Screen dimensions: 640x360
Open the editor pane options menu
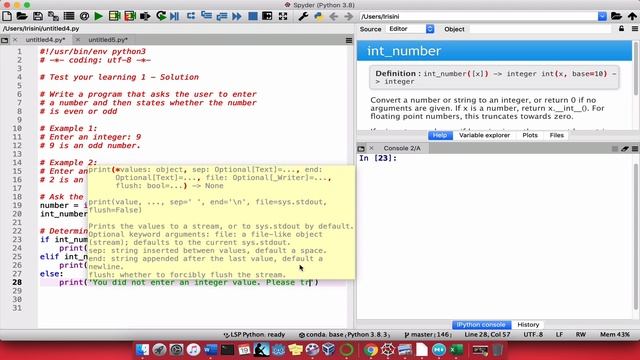click(x=349, y=40)
